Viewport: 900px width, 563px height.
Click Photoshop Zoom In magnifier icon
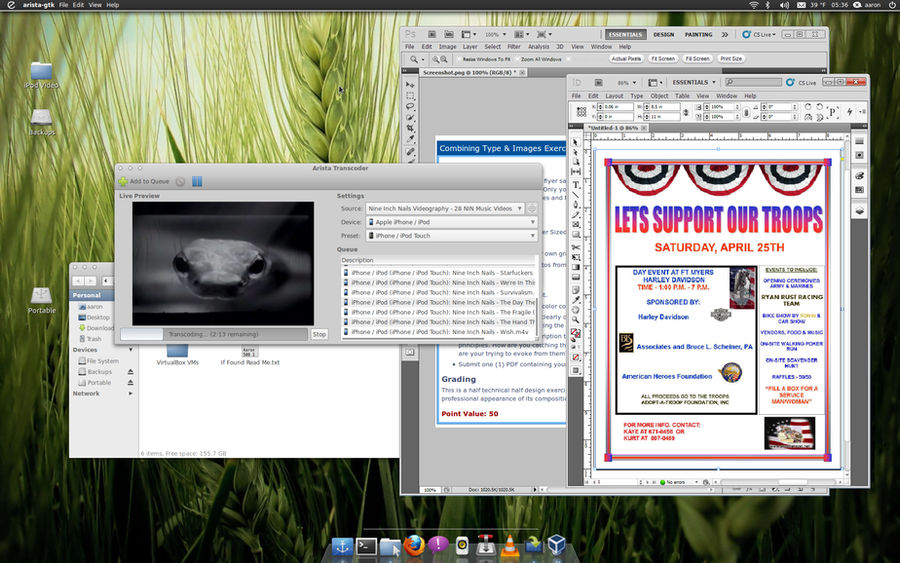pos(436,59)
